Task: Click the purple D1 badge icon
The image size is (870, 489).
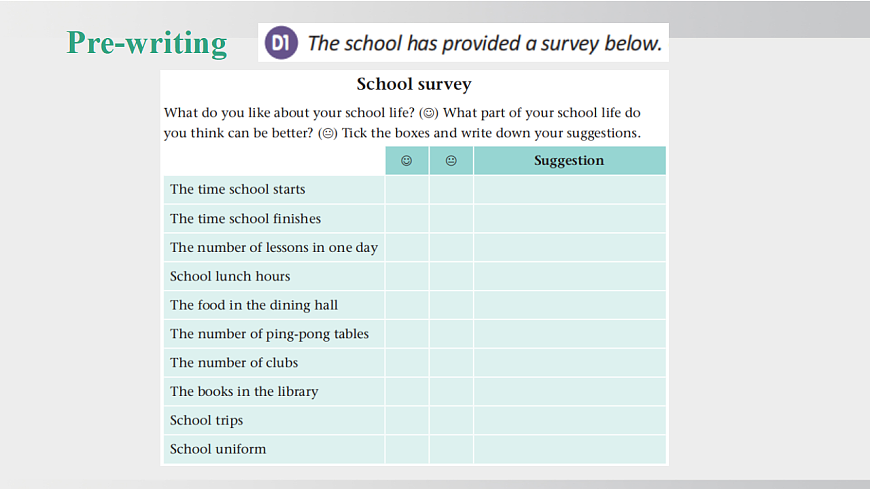Action: 280,43
